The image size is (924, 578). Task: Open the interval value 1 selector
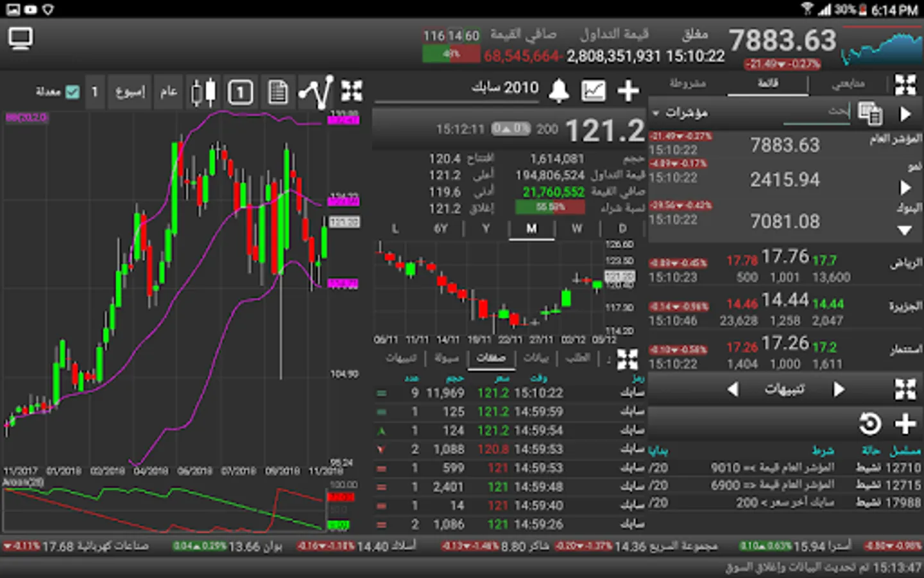coord(94,92)
